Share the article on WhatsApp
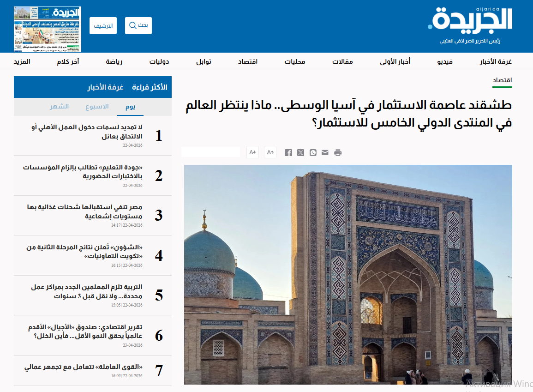The width and height of the screenshot is (533, 392). point(313,153)
